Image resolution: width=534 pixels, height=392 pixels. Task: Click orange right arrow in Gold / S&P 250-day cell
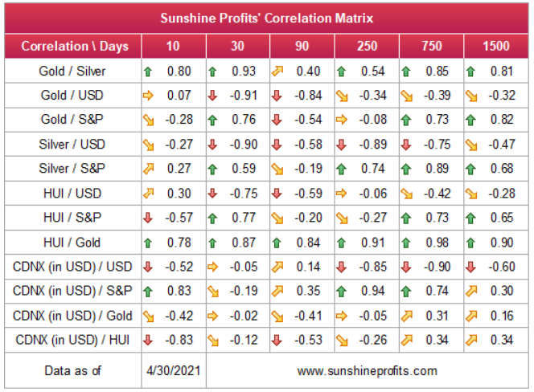[x=342, y=120]
